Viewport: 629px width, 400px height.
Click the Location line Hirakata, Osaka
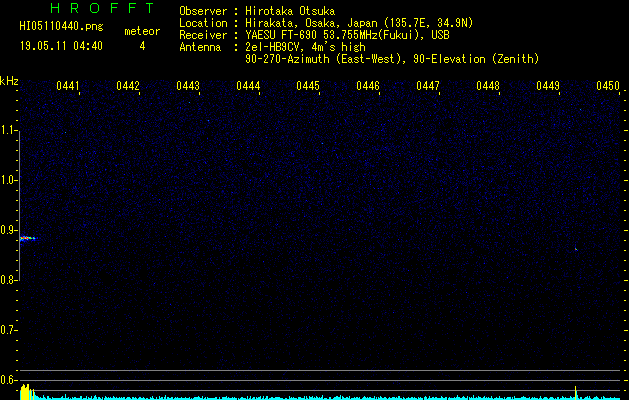(x=326, y=23)
